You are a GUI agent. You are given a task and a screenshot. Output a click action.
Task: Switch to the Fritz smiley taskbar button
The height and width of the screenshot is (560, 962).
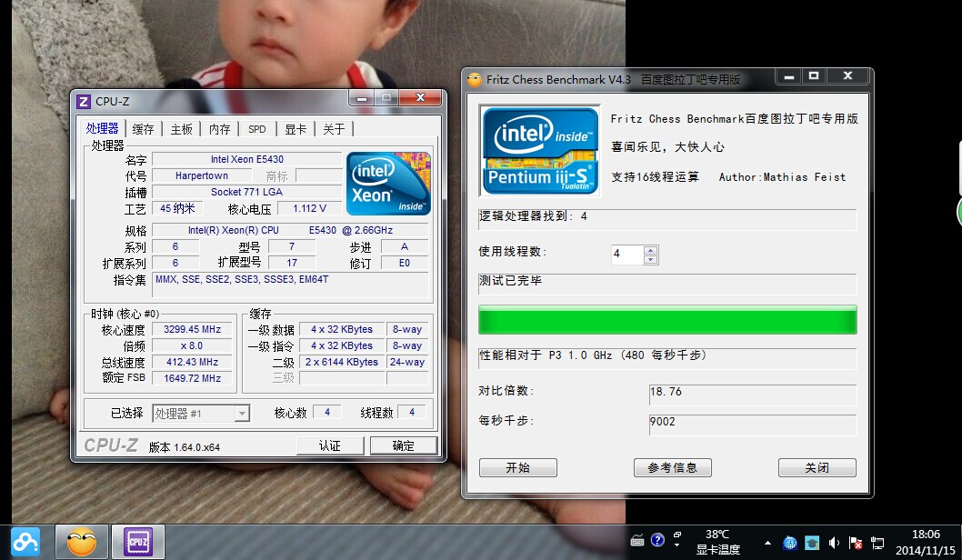coord(82,542)
